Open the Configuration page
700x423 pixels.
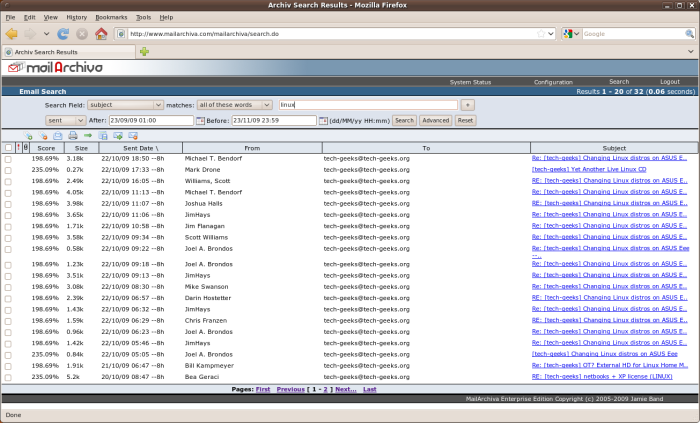(x=553, y=82)
